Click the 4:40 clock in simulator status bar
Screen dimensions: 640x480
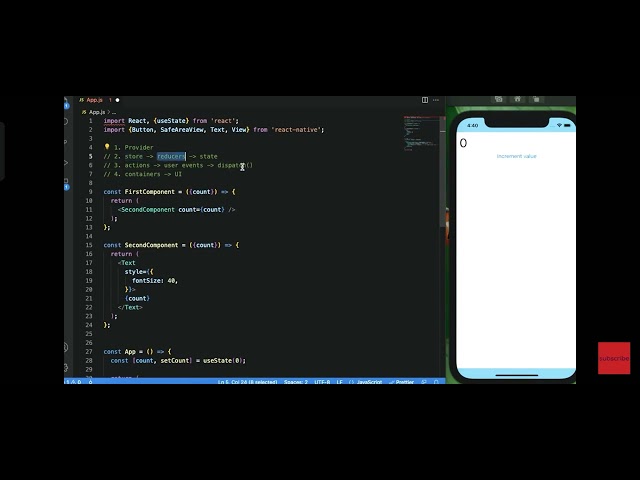click(x=472, y=126)
